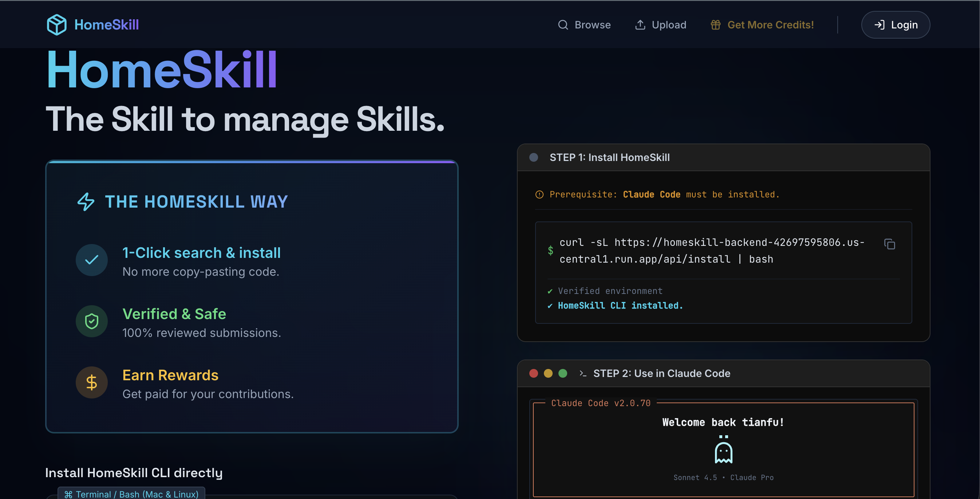Viewport: 980px width, 499px height.
Task: Click the HomeSkill cube logo icon
Action: (56, 25)
